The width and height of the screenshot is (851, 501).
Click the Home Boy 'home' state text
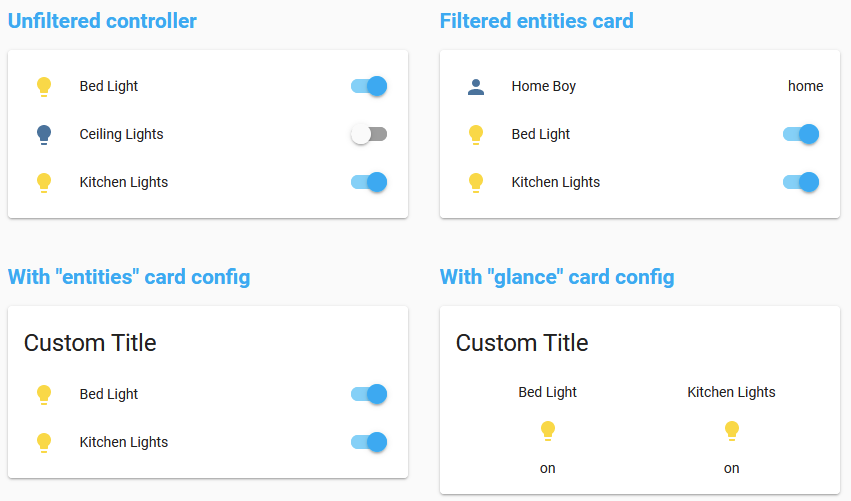pyautogui.click(x=805, y=86)
